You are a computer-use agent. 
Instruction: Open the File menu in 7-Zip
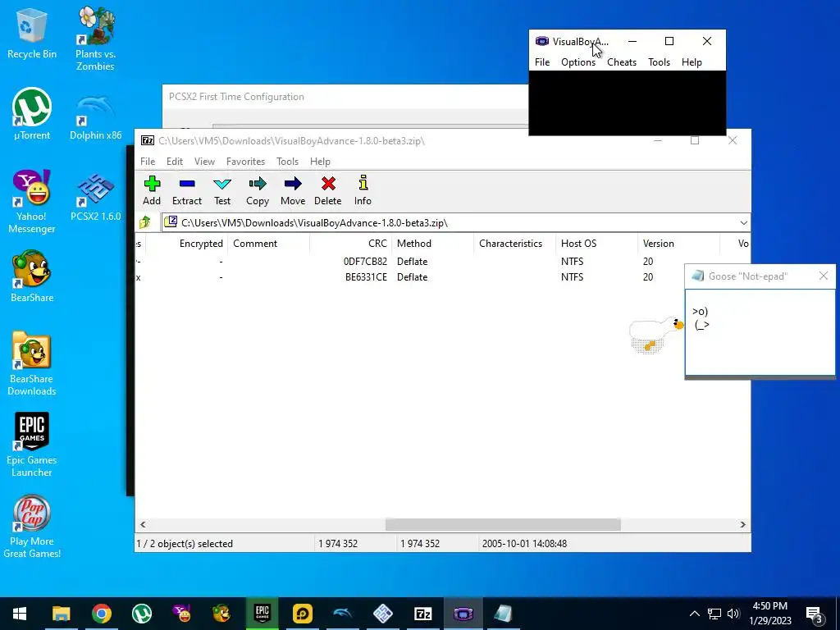(148, 162)
